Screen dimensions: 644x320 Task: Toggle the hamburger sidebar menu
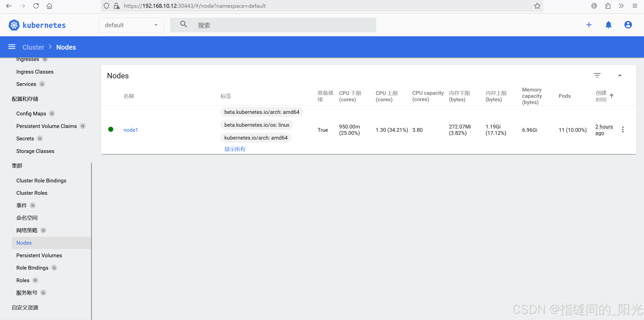point(12,47)
